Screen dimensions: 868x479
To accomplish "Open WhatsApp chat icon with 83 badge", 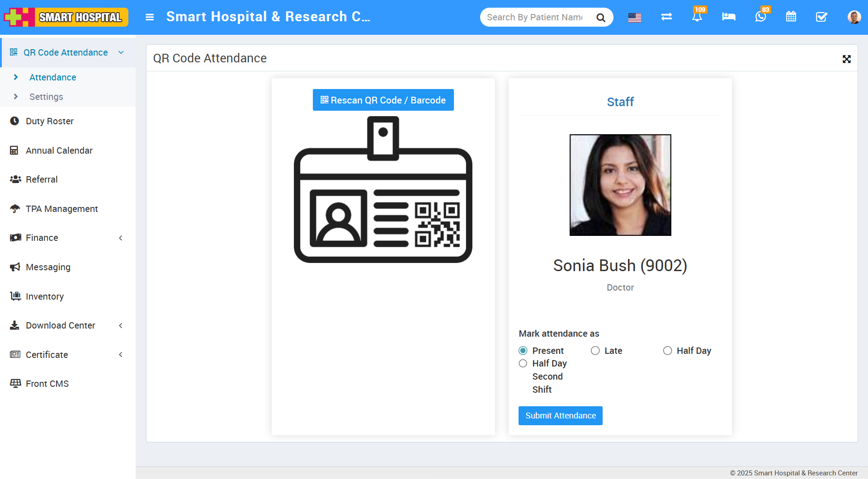I will pyautogui.click(x=761, y=17).
